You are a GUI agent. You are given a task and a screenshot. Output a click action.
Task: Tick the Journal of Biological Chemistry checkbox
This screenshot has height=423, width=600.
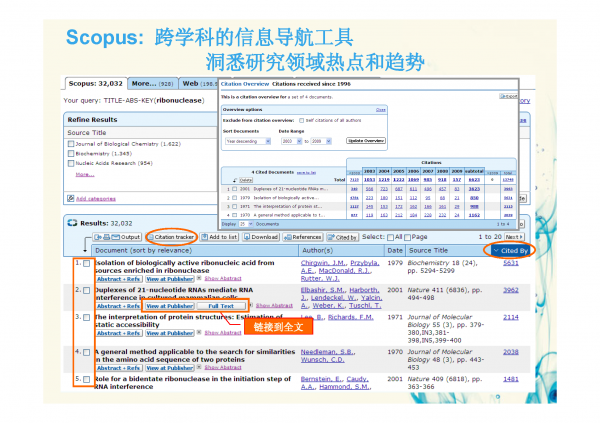click(71, 144)
